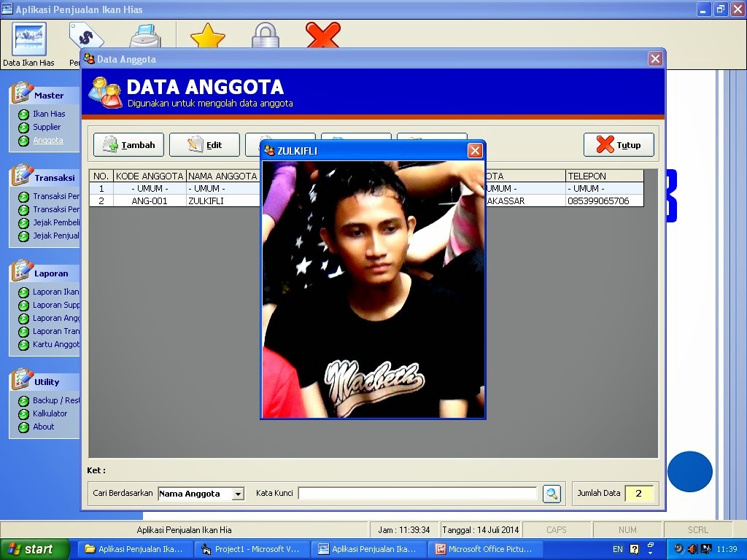Click phone number 085399065706 cell
Viewport: 747px width, 560px height.
click(x=604, y=201)
